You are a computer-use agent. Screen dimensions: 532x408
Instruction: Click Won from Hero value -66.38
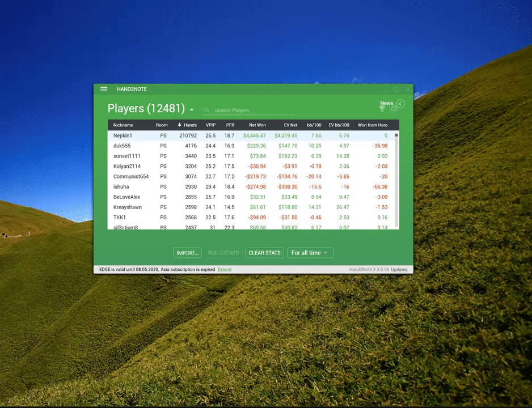point(380,187)
